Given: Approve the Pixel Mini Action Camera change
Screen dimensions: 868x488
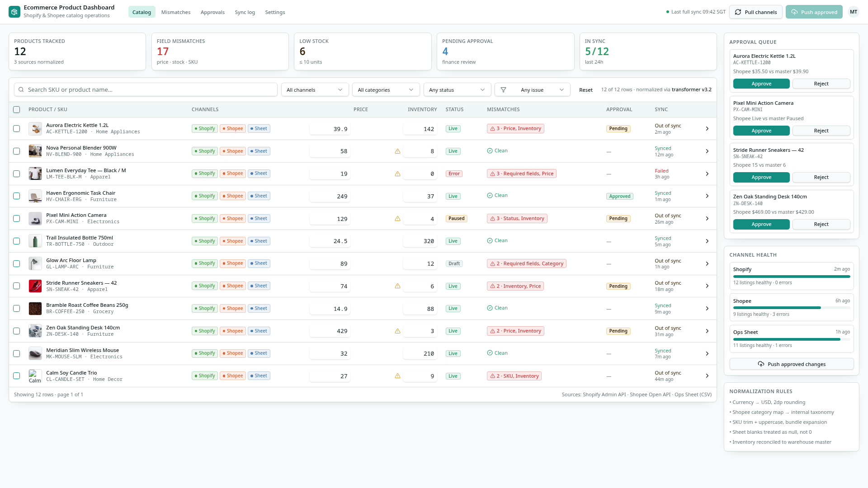Looking at the screenshot, I should [x=761, y=131].
